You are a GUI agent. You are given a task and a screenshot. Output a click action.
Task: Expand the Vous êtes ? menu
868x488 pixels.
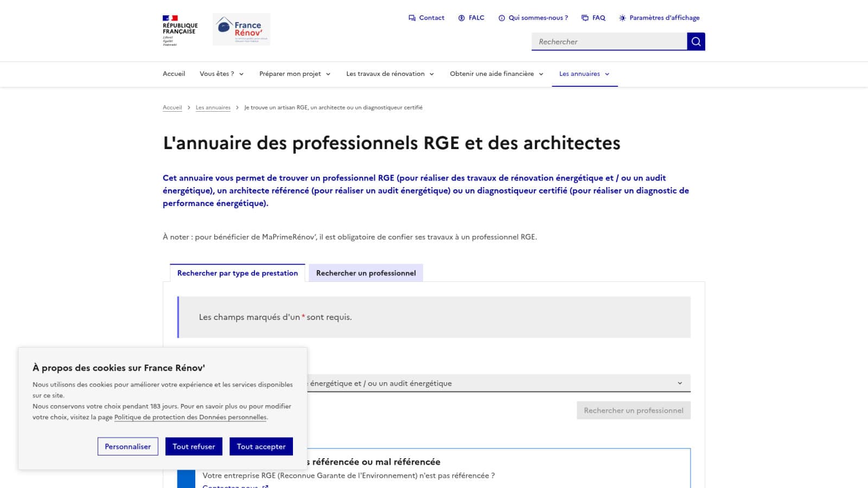coord(222,74)
